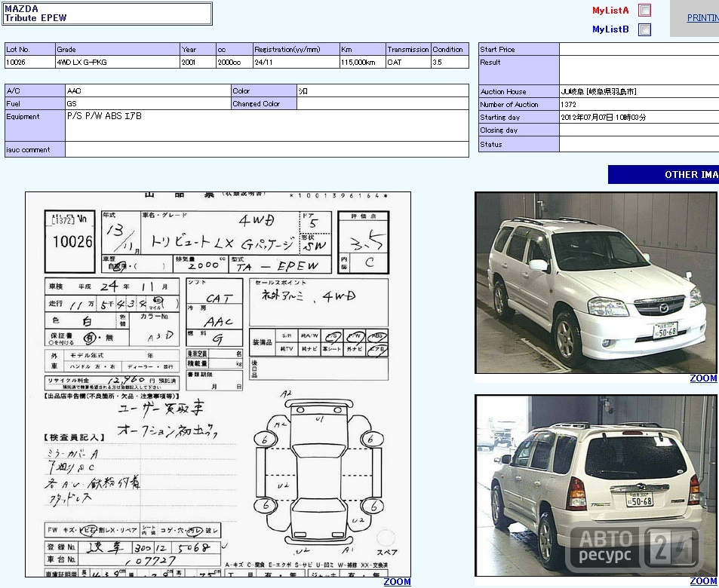Screen dimensions: 719x588
Task: Select the MAZDA Tribute EPEW title box
Action: [107, 14]
